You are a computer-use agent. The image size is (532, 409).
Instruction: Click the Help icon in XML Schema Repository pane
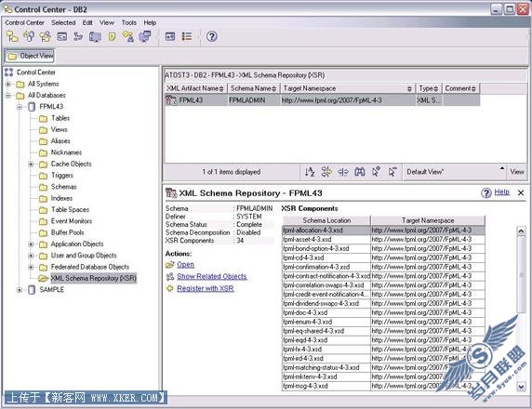485,192
